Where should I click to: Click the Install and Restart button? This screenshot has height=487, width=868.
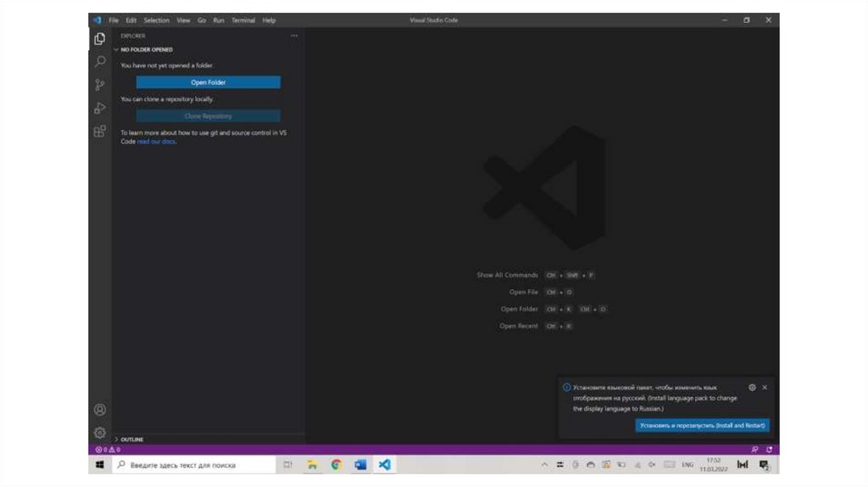(x=702, y=426)
